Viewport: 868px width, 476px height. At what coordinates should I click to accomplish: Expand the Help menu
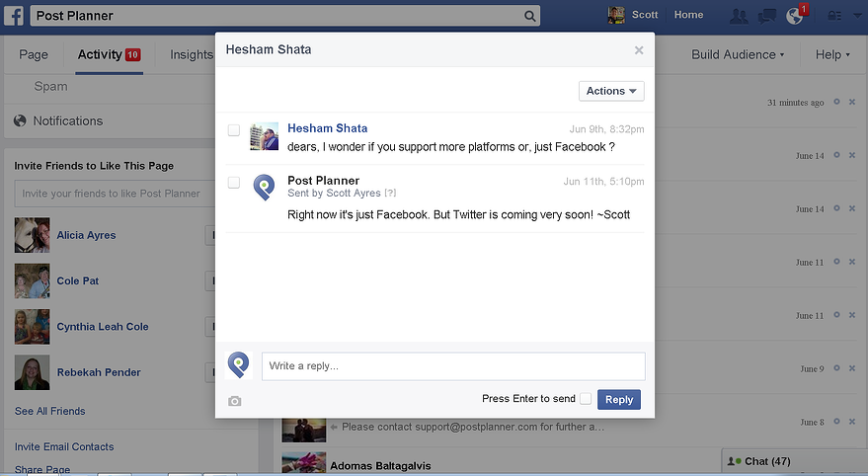[832, 54]
